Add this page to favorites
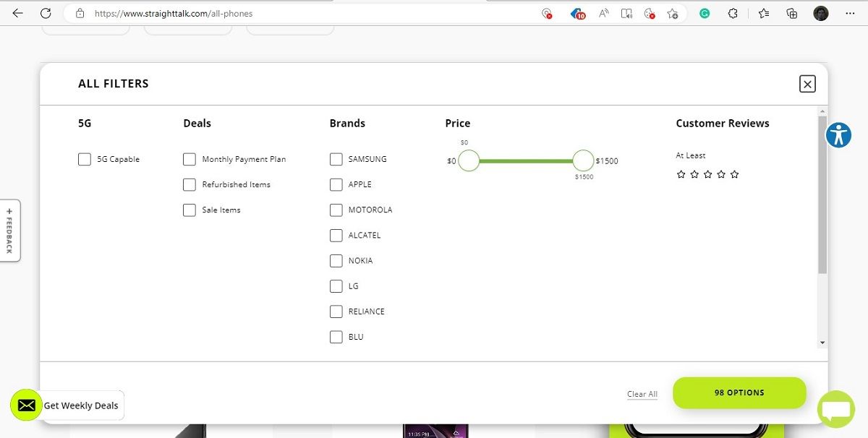 (x=672, y=13)
